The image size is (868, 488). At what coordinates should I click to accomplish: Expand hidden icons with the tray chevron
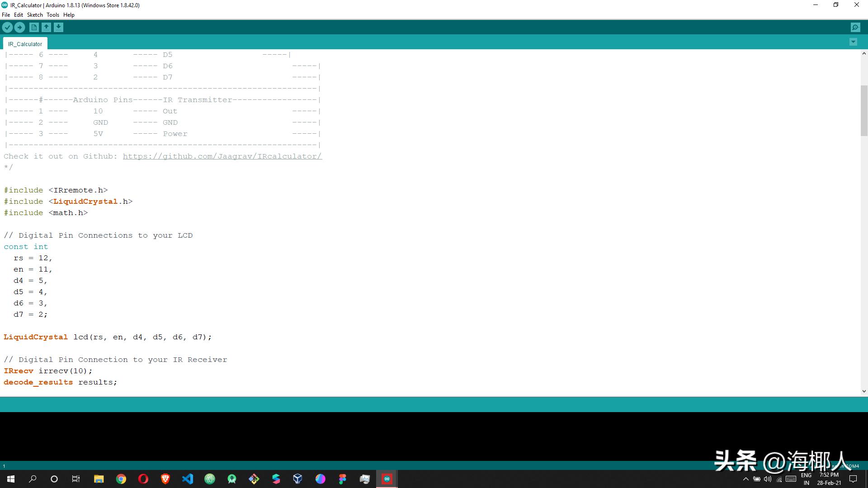pyautogui.click(x=746, y=479)
